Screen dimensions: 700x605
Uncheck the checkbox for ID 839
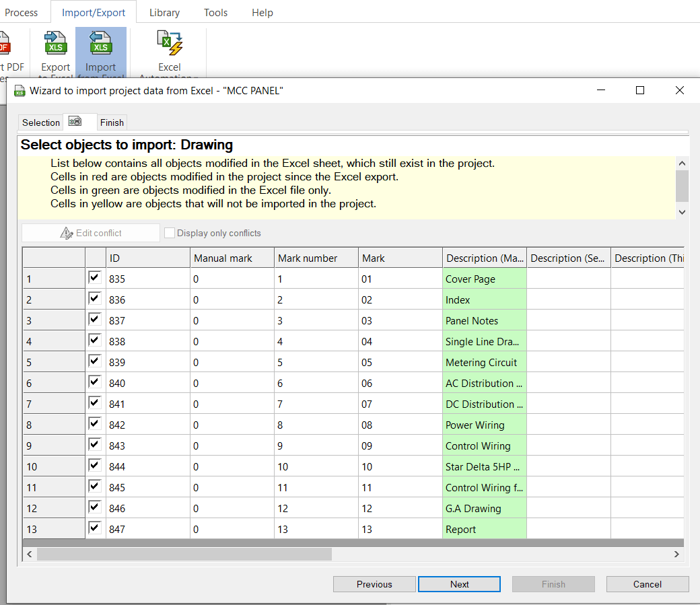95,361
